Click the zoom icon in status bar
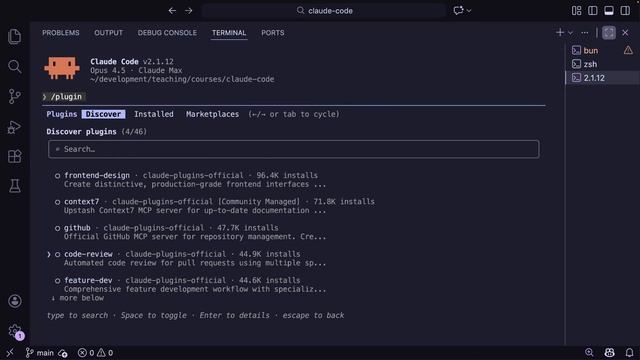The width and height of the screenshot is (640, 360). click(589, 353)
